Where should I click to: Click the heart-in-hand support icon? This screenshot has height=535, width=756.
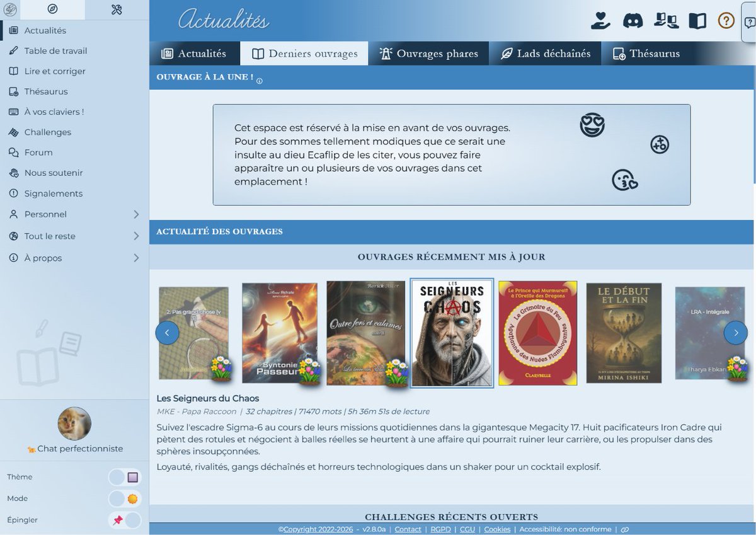tap(600, 21)
